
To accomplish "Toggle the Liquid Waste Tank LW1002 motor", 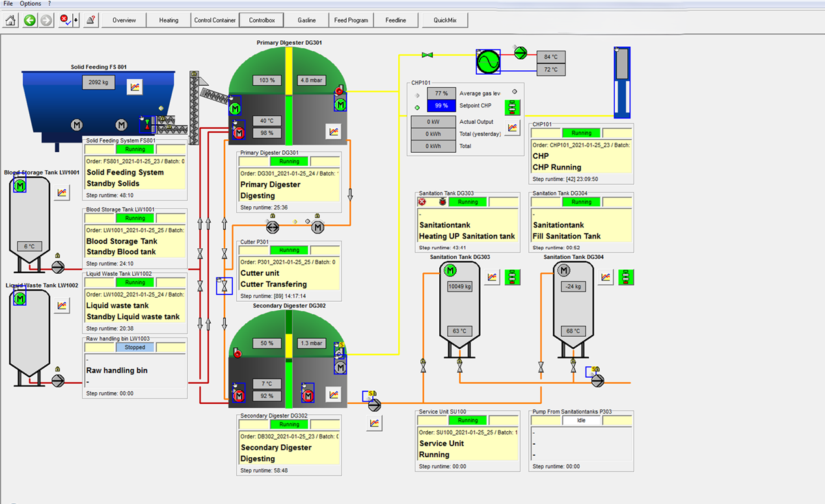I will [x=20, y=298].
